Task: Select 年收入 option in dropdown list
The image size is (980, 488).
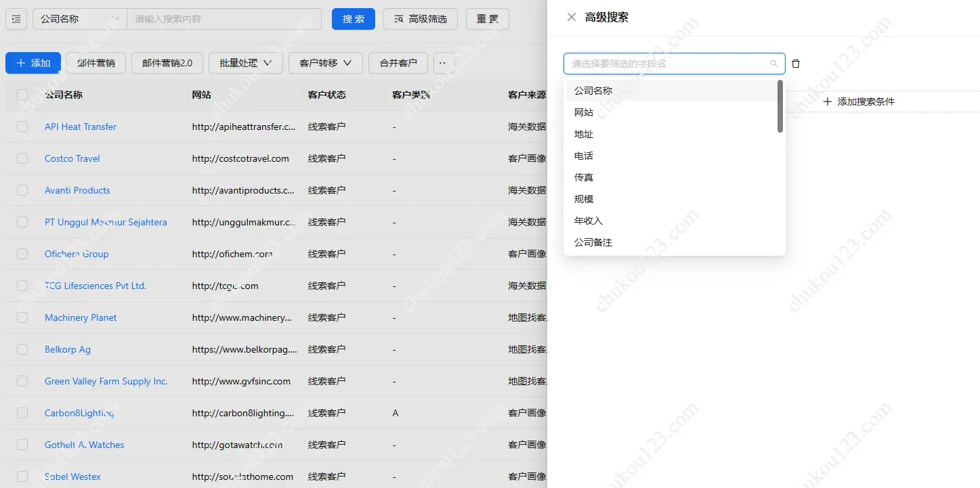Action: click(588, 221)
